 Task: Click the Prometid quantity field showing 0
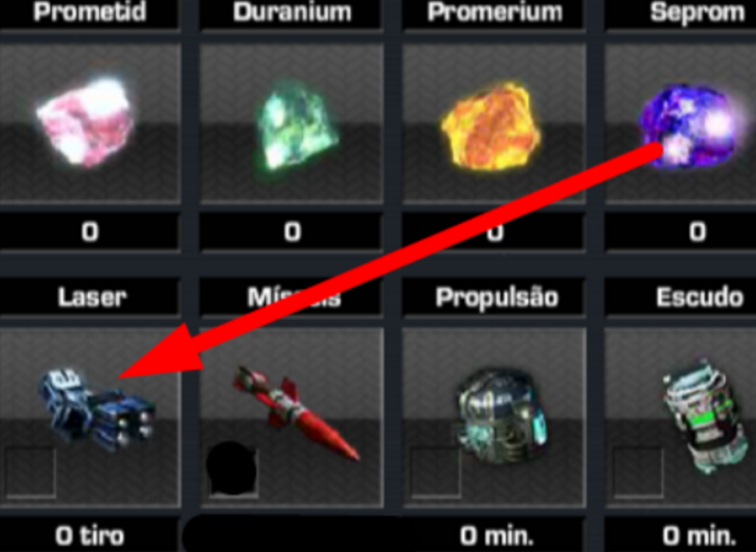[90, 232]
